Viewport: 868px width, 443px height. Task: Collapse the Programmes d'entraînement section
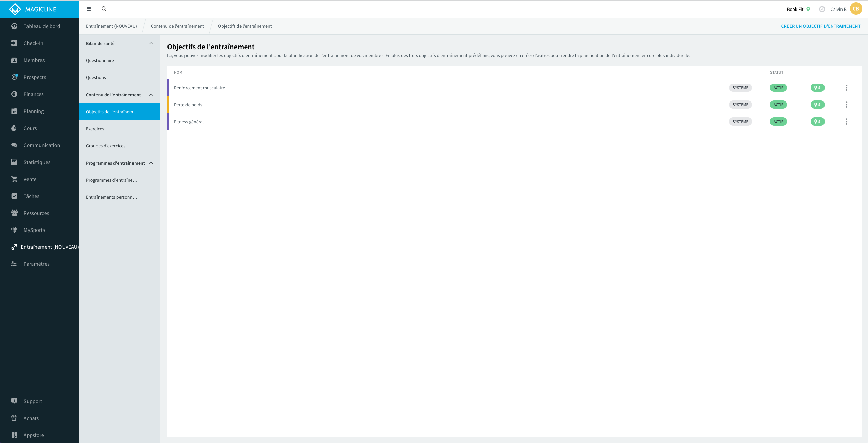[151, 163]
